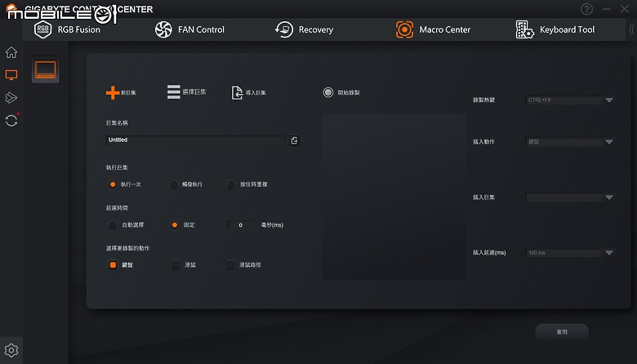Viewport: 637px width, 364px height.
Task: Select the monitor device icon in sidebar
Action: pyautogui.click(x=11, y=75)
